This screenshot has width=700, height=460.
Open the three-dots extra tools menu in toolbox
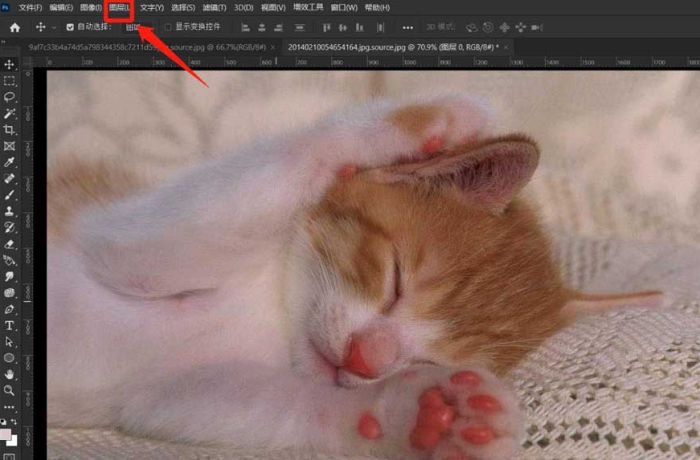pos(9,407)
